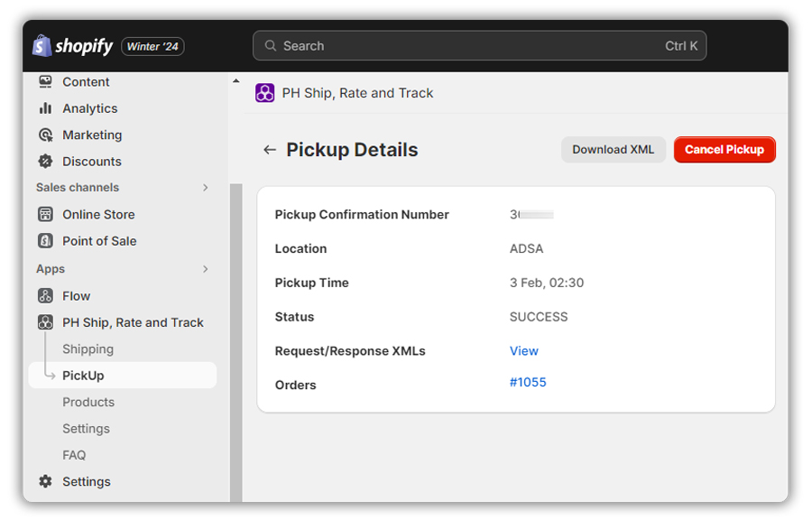Viewport: 812px width, 521px height.
Task: Click the Location label
Action: (x=300, y=248)
